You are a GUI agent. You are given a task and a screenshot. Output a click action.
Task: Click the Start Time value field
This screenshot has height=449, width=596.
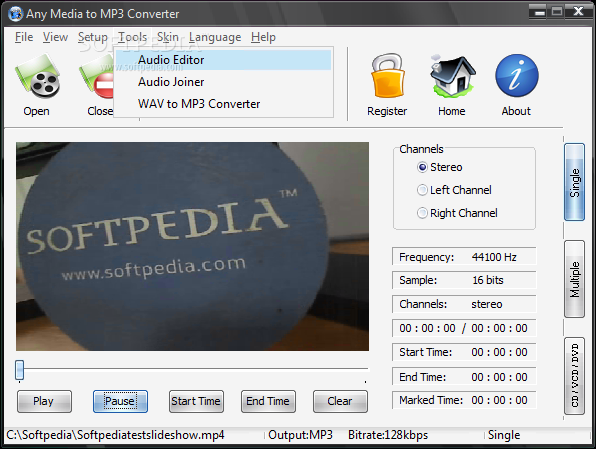(x=464, y=352)
